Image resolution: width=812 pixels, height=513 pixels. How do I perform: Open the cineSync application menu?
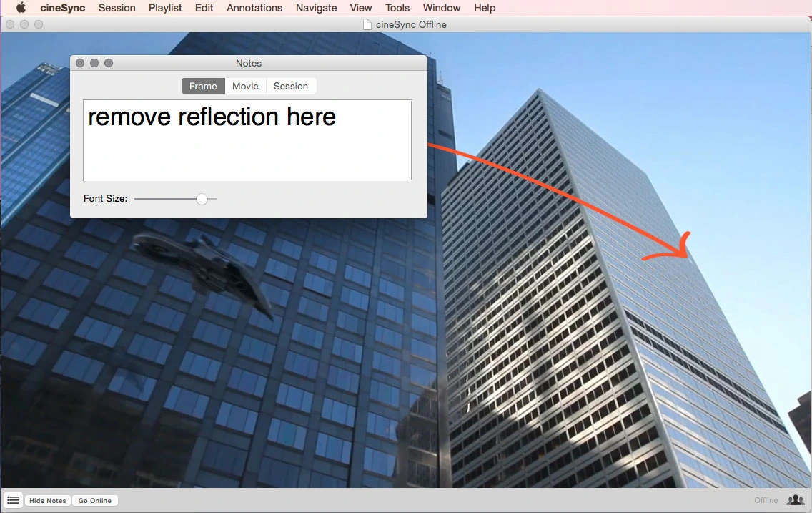pyautogui.click(x=63, y=8)
